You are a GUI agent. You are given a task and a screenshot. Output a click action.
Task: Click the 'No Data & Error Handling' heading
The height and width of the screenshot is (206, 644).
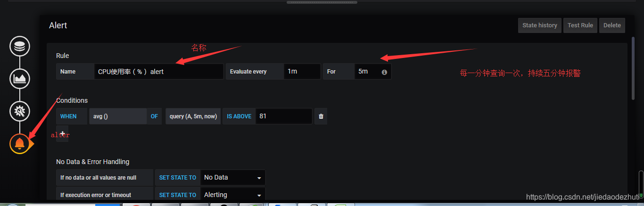tap(92, 162)
